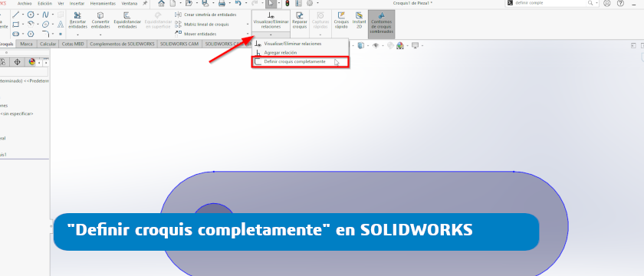Expand dropdown under Visualizar/Eliminar relaciones

point(271,34)
